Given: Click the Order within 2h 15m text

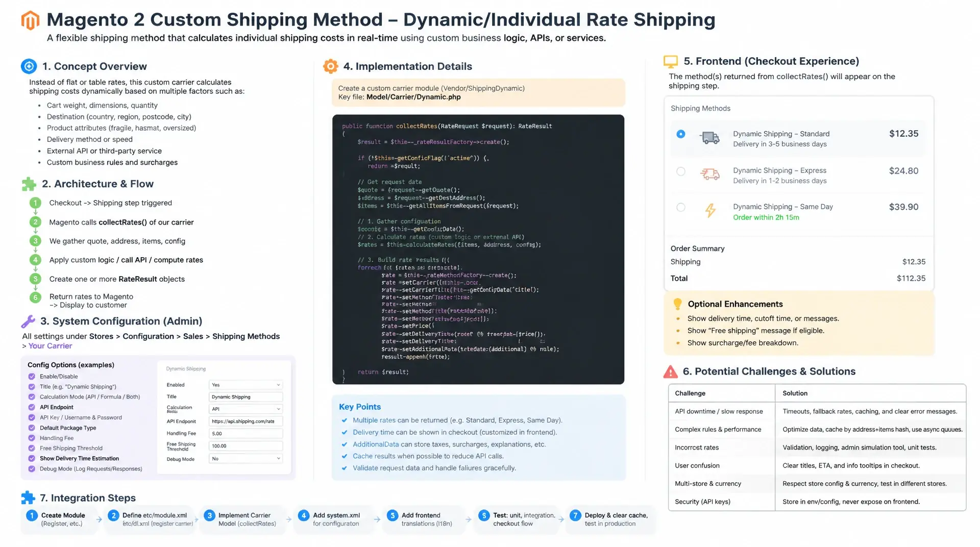Looking at the screenshot, I should [x=766, y=217].
